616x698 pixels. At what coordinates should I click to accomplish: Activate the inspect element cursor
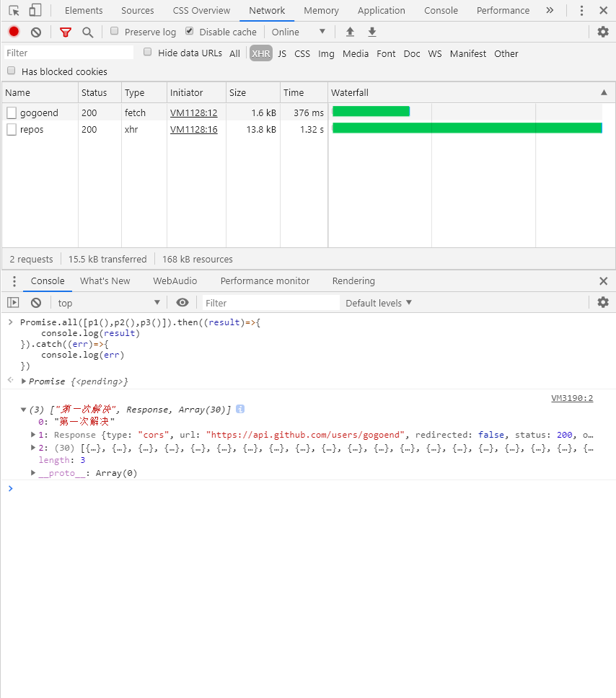click(12, 10)
